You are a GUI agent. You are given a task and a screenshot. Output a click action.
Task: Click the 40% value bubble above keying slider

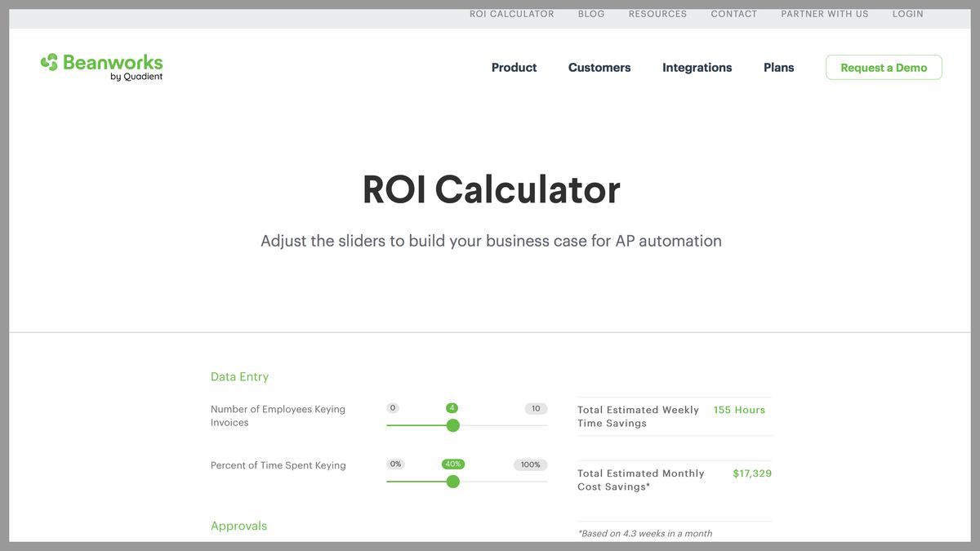[453, 464]
